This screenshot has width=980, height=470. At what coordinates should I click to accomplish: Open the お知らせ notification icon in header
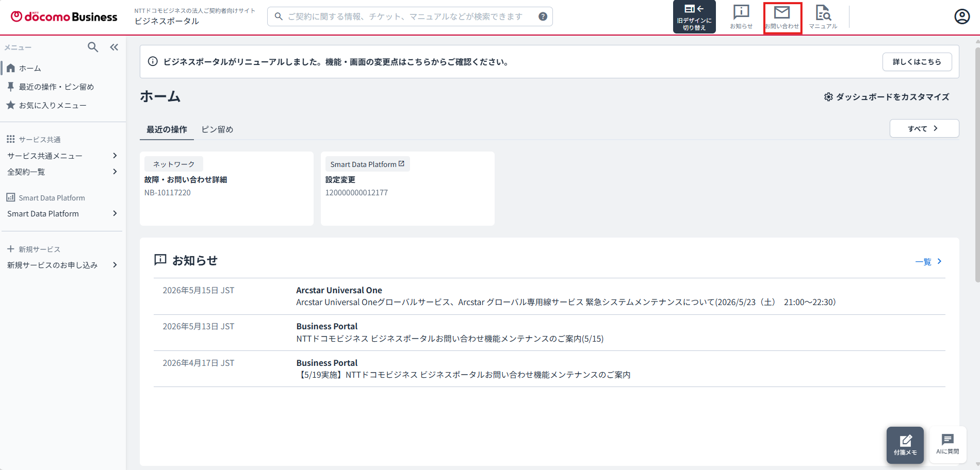click(x=741, y=18)
